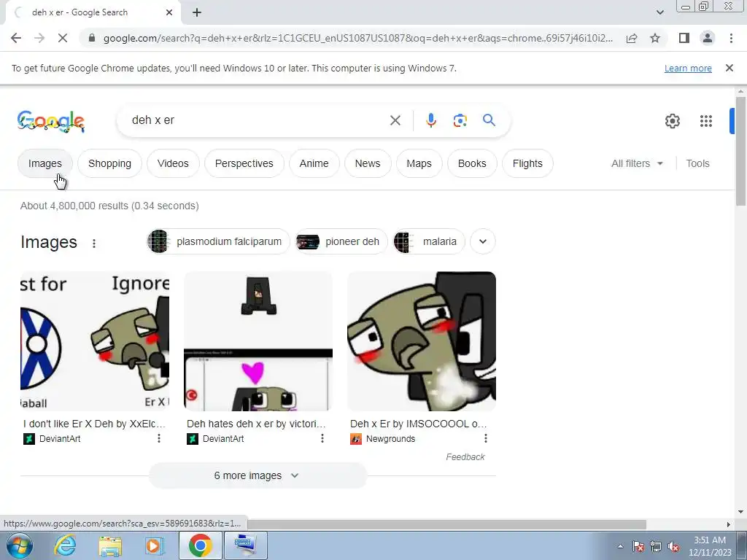Open Windows Start menu
747x560 pixels.
click(x=20, y=545)
